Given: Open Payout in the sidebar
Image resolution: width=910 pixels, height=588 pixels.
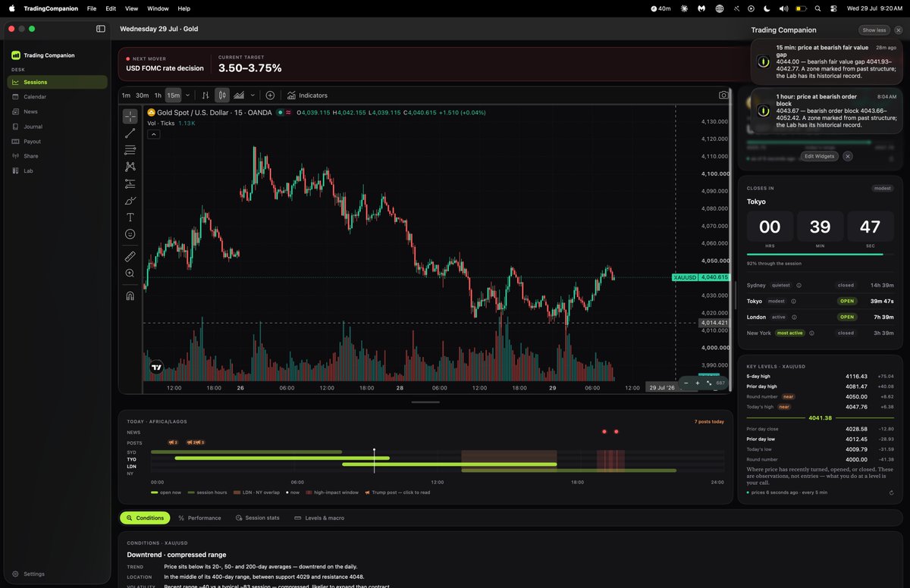Looking at the screenshot, I should click(x=58, y=141).
